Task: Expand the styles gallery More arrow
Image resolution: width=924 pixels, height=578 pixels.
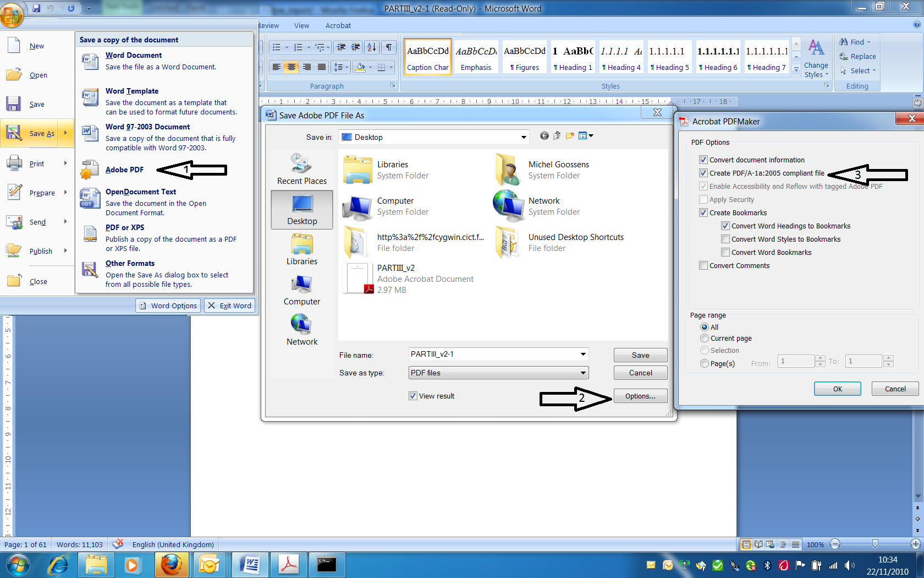Action: [796, 70]
